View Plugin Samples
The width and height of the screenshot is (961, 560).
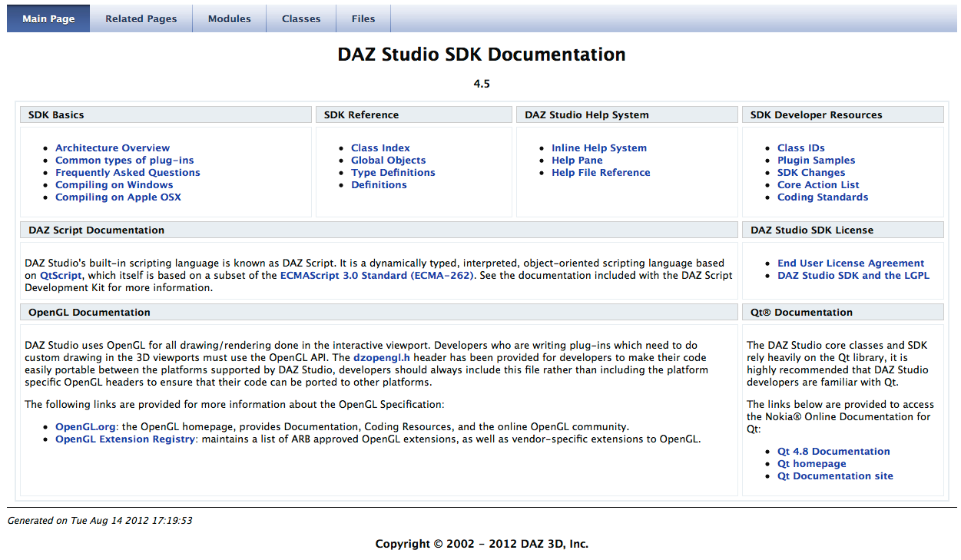[x=816, y=161]
